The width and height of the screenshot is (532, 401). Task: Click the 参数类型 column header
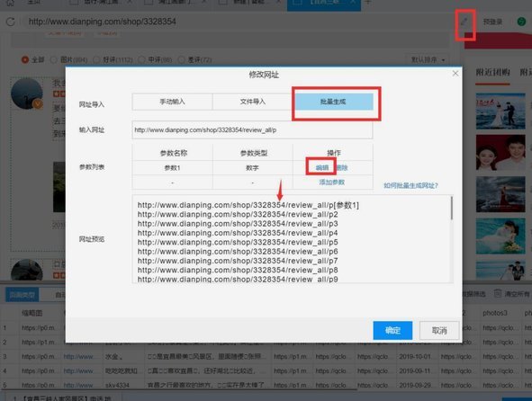pyautogui.click(x=254, y=153)
